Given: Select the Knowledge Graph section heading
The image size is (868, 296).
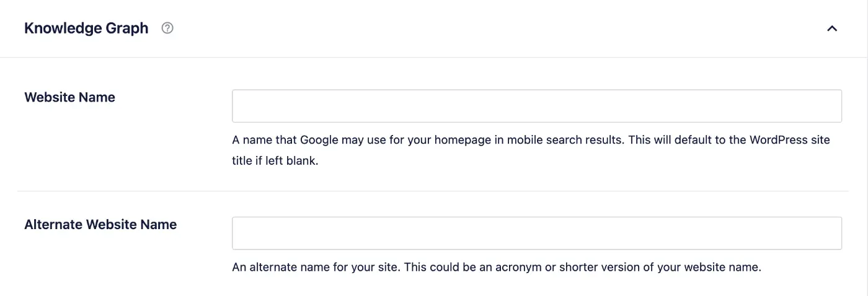Looking at the screenshot, I should click(x=86, y=28).
